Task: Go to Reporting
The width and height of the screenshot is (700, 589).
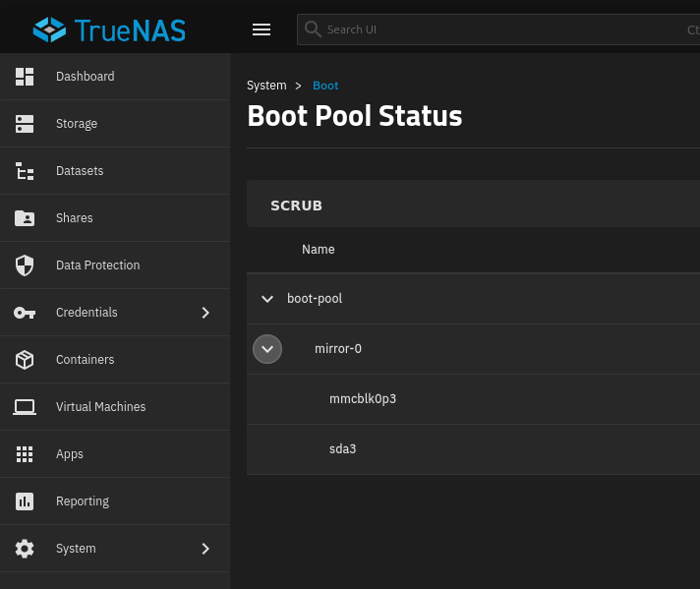Action: pyautogui.click(x=83, y=501)
